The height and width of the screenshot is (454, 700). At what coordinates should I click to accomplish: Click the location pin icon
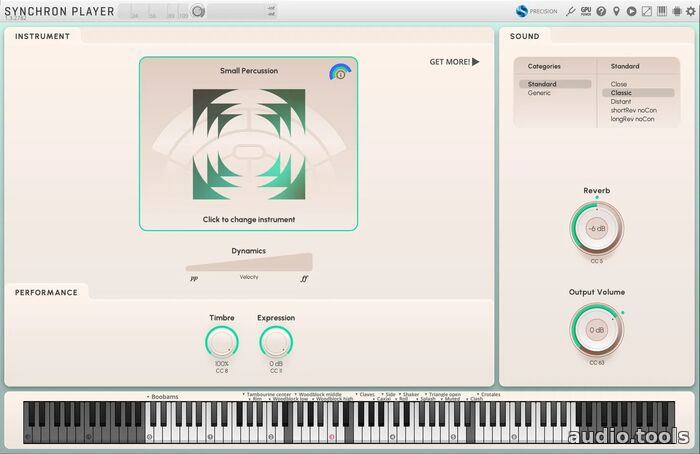coord(616,12)
